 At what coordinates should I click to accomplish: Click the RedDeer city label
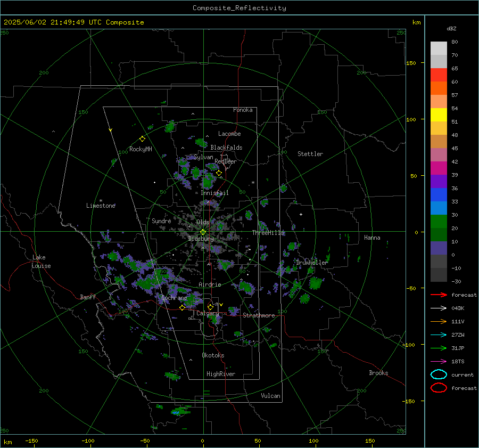226,161
